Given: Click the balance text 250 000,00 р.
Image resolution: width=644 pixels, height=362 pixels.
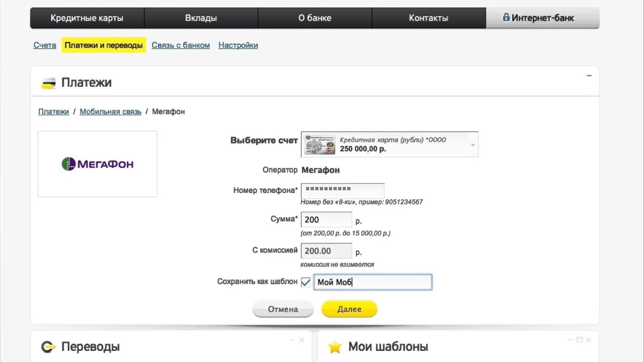Looking at the screenshot, I should click(x=363, y=149).
